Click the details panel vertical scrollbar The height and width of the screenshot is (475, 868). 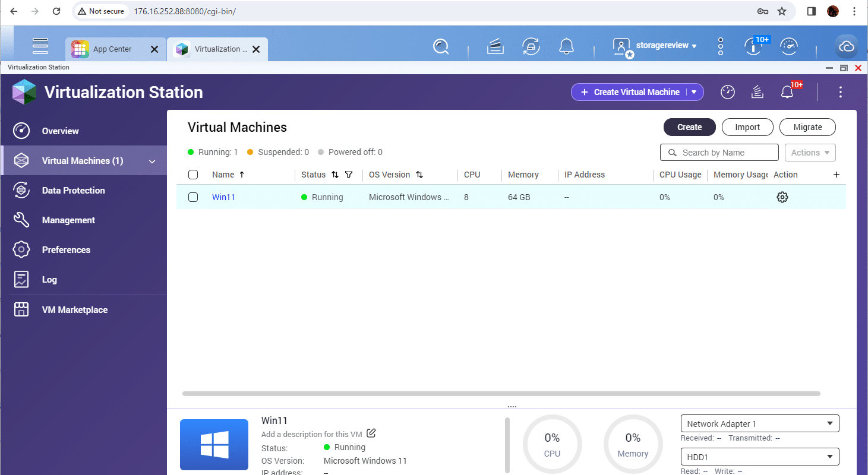point(507,445)
